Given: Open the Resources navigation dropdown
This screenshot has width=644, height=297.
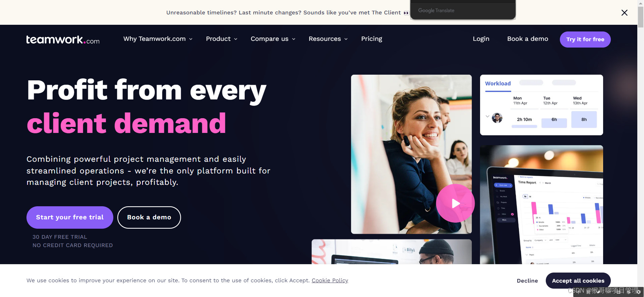Looking at the screenshot, I should click(x=328, y=39).
